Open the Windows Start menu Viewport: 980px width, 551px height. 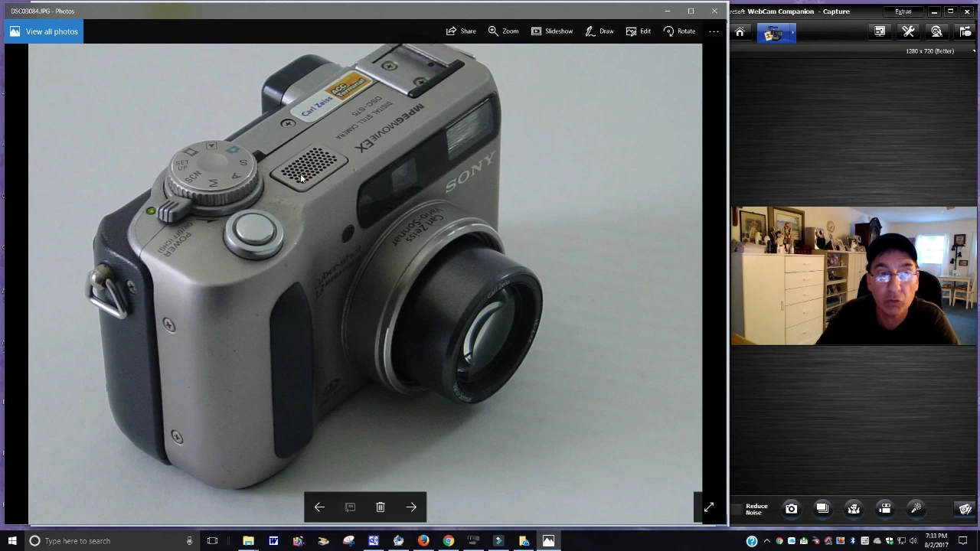coord(12,541)
